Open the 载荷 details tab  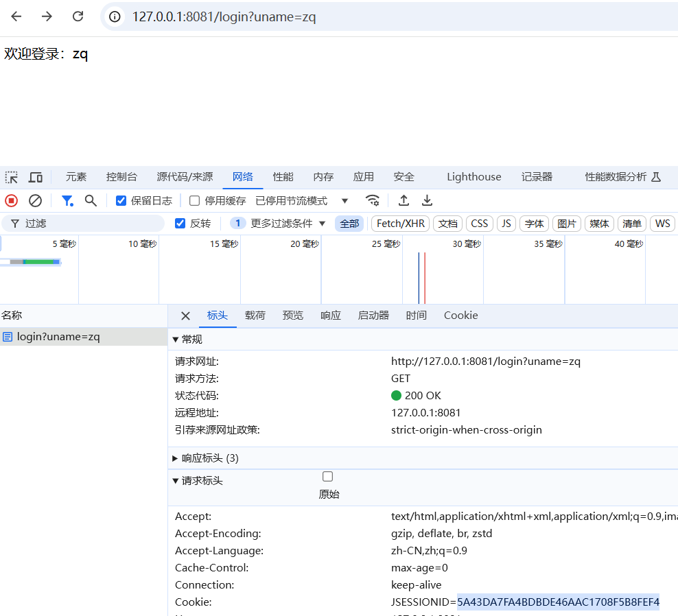(x=255, y=316)
